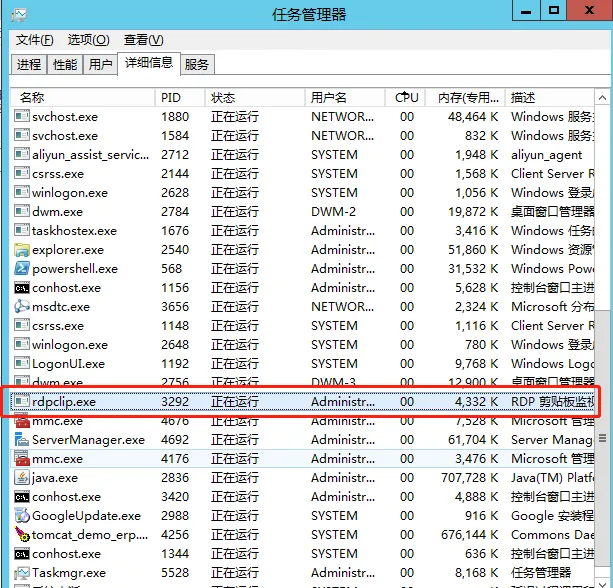Click PID value 3292

pyautogui.click(x=175, y=402)
